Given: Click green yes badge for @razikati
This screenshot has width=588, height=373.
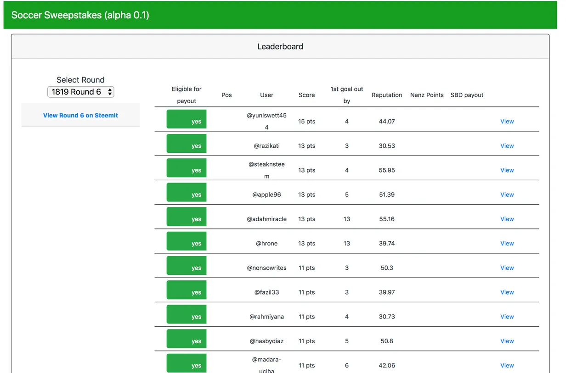Looking at the screenshot, I should click(x=187, y=143).
